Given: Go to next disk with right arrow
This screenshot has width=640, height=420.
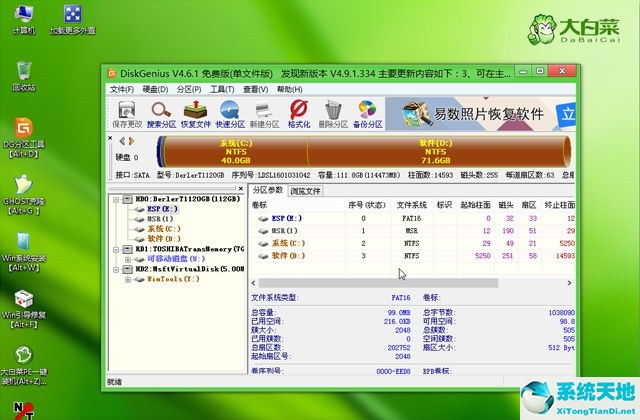Looking at the screenshot, I should click(131, 141).
